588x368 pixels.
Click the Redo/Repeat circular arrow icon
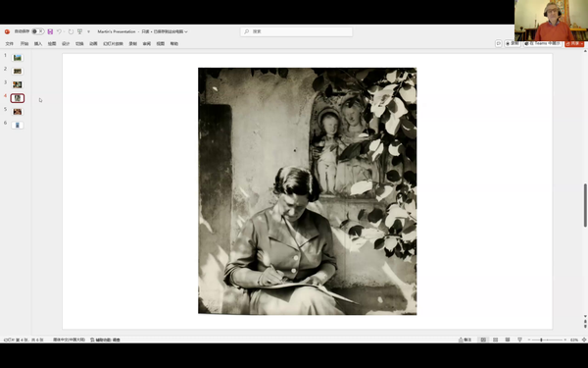pos(71,31)
